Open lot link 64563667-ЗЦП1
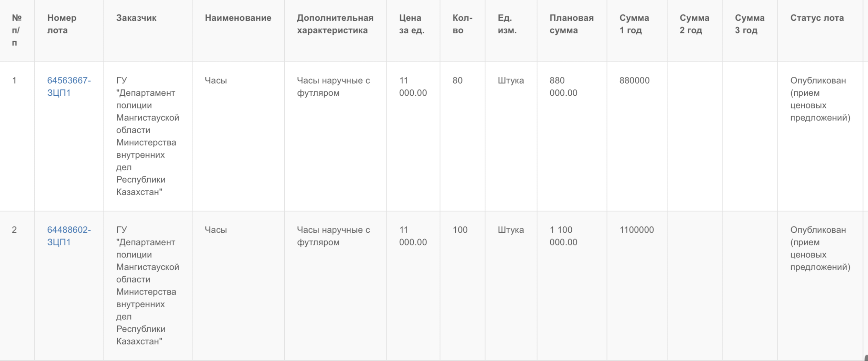This screenshot has width=868, height=361. tap(68, 86)
